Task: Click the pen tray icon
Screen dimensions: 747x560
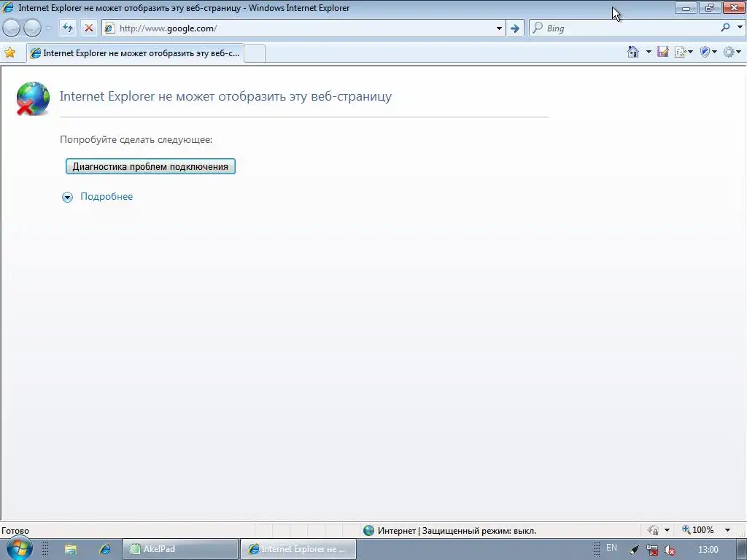Action: click(x=634, y=550)
